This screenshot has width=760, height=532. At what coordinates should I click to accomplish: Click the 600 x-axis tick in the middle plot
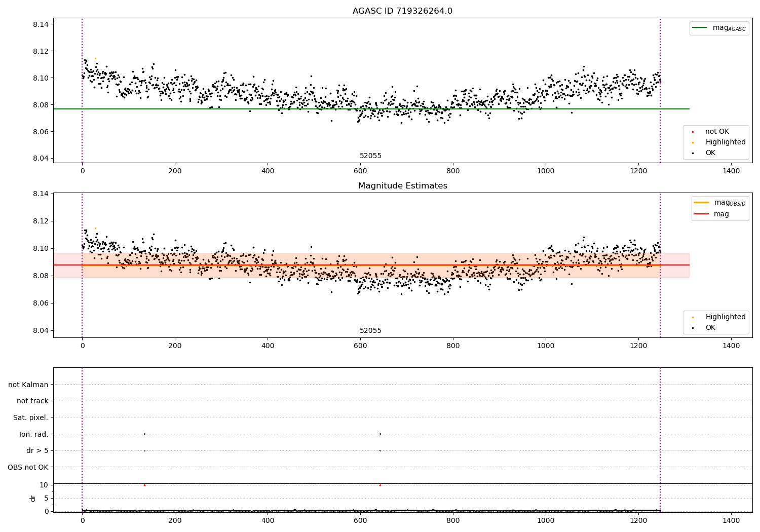[360, 346]
